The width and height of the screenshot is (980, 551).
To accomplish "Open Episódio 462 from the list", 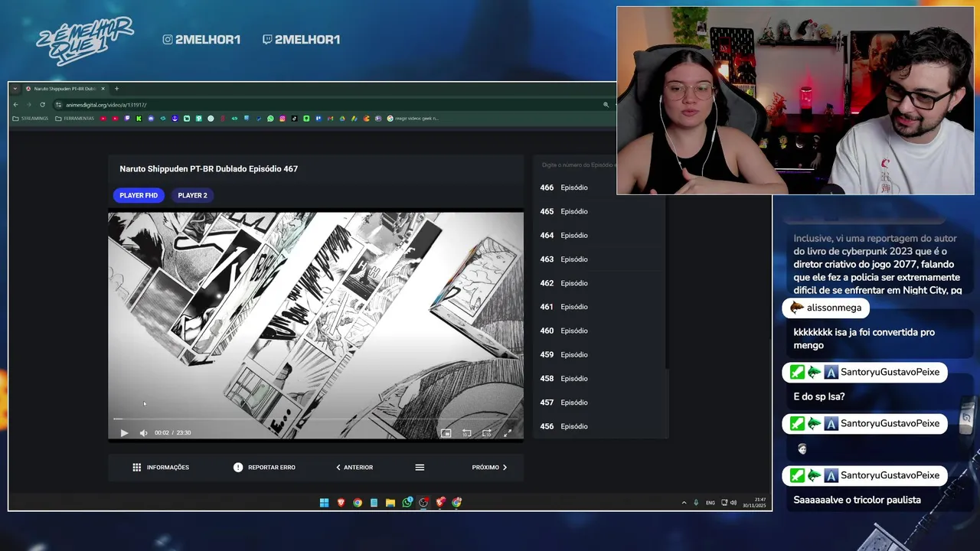I will click(x=600, y=283).
